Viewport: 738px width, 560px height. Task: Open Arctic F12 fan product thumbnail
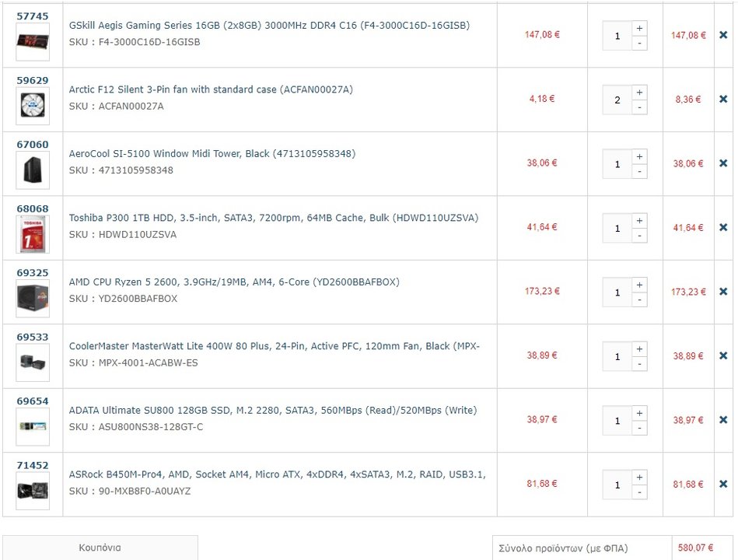click(33, 106)
